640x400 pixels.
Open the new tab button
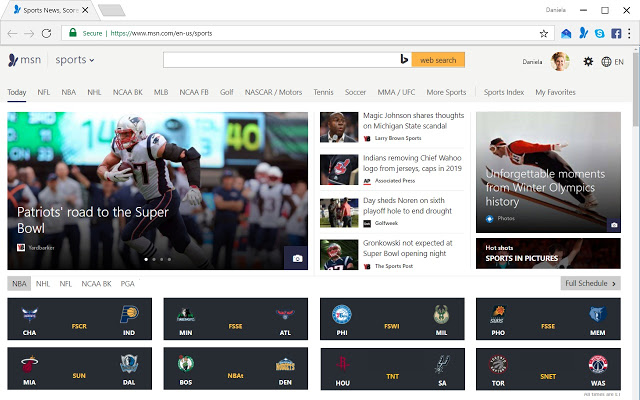pos(111,10)
